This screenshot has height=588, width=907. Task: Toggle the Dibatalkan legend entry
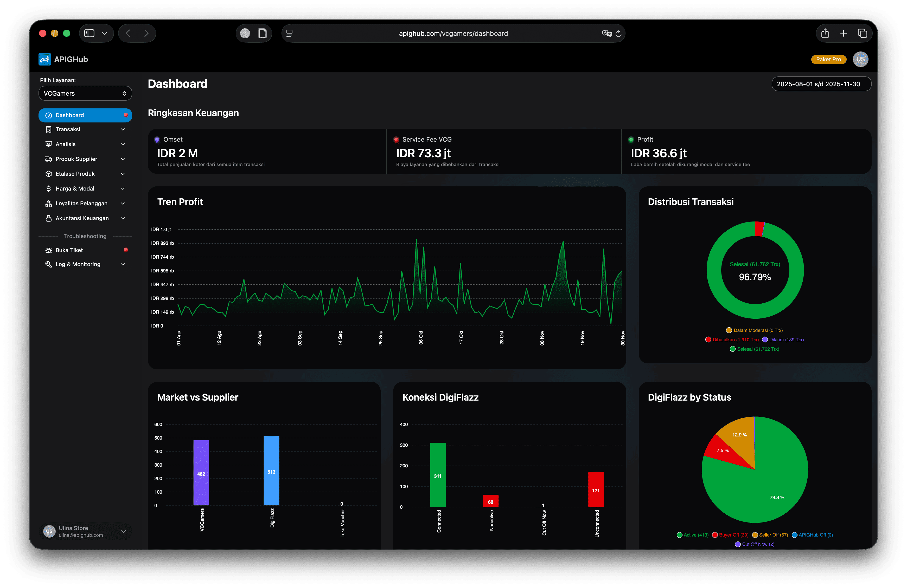[x=732, y=339]
